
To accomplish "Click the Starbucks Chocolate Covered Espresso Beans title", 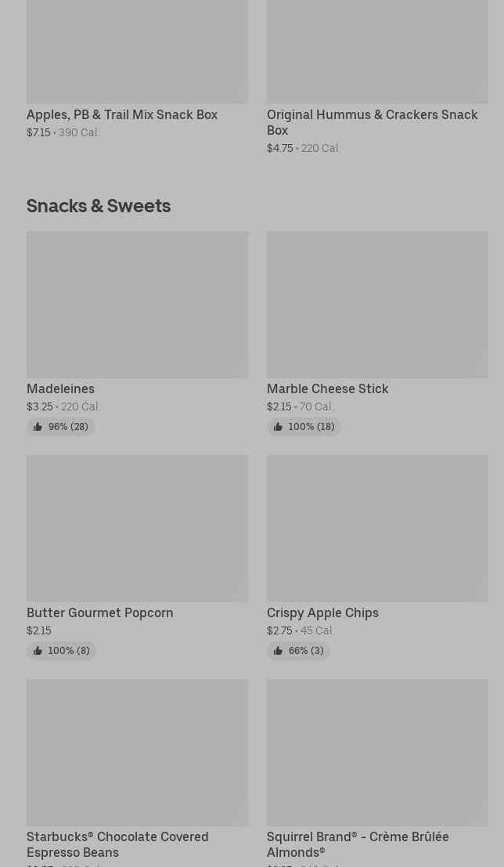I will coord(117,844).
